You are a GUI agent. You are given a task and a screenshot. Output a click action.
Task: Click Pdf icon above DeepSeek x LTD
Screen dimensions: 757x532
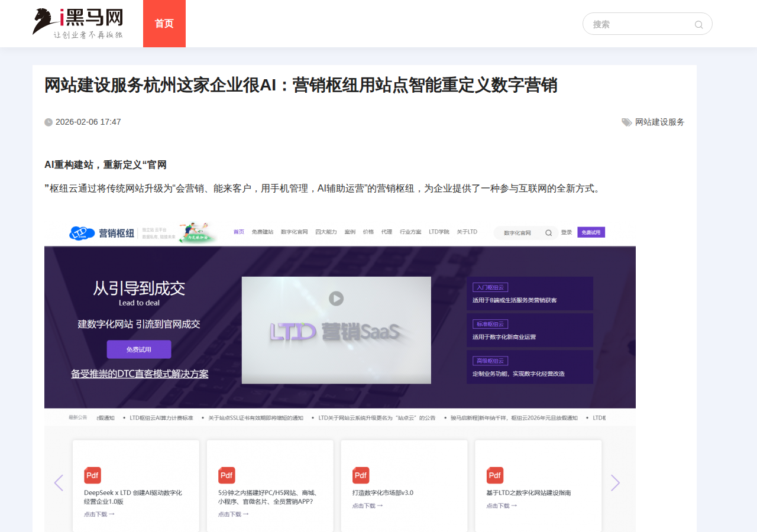point(92,475)
